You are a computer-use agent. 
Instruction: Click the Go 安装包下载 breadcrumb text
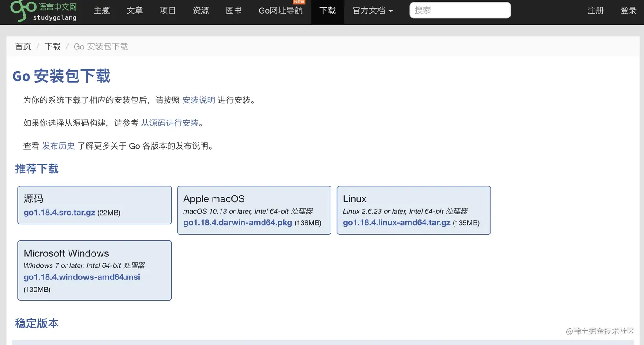coord(101,46)
